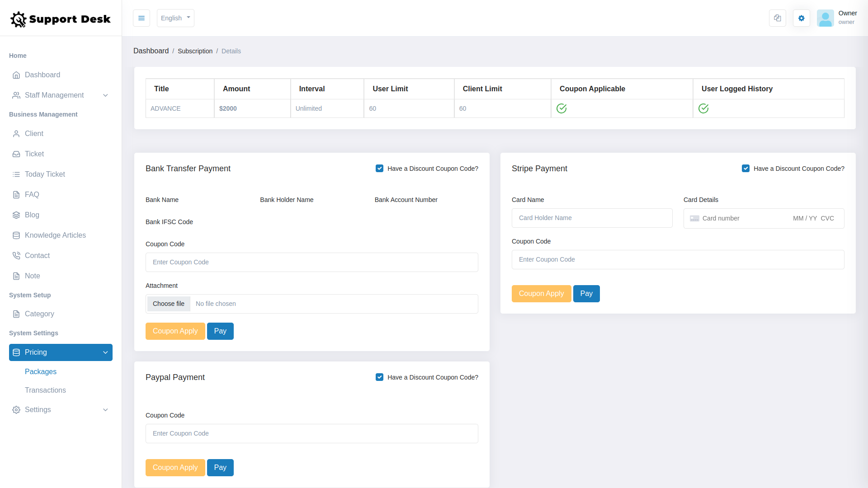
Task: Uncheck Have a Discount Coupon Code for Bank Transfer
Action: [379, 168]
